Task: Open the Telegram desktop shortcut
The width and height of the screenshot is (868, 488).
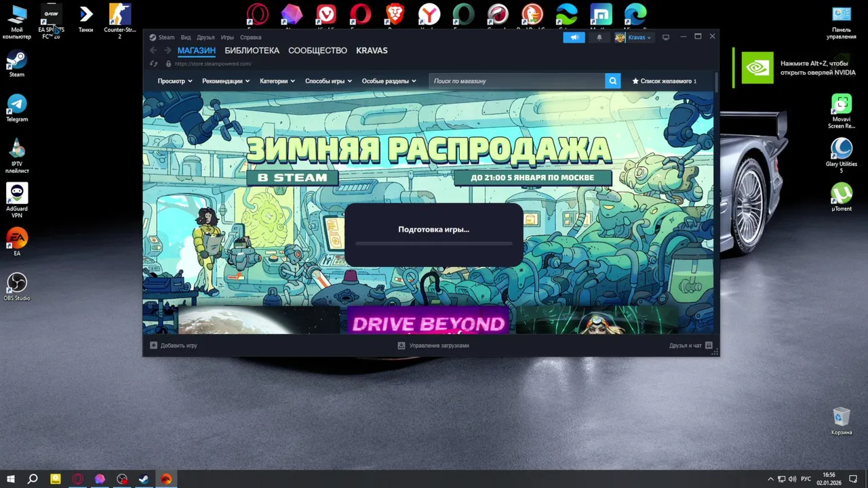Action: click(16, 108)
